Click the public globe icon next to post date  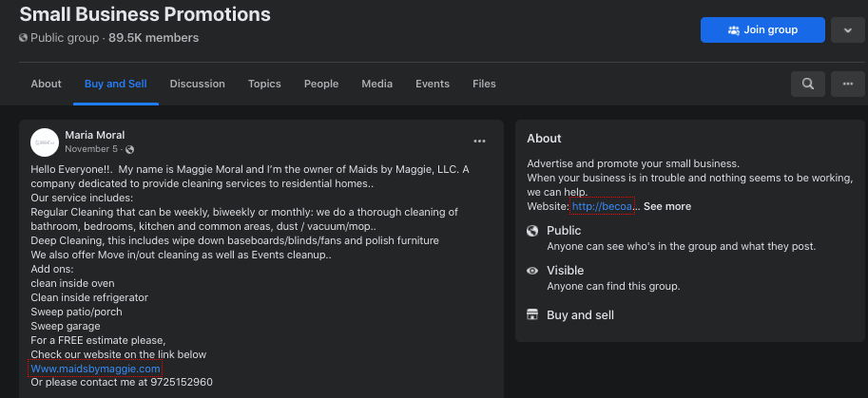tap(130, 150)
